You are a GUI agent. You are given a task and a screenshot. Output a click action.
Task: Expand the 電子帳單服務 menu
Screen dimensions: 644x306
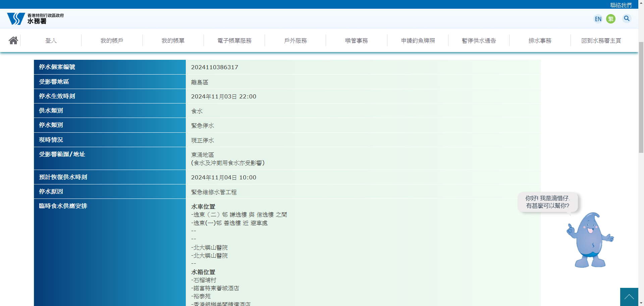234,41
